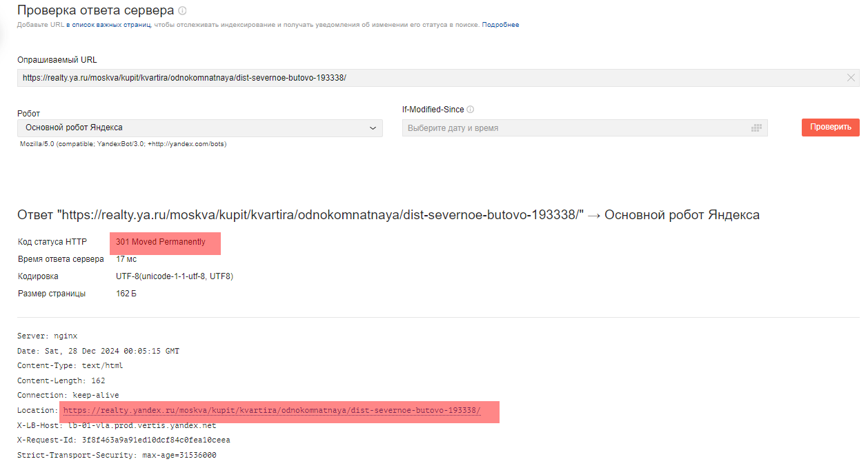Select the "17 мс" server response time value
This screenshot has width=868, height=468.
126,259
